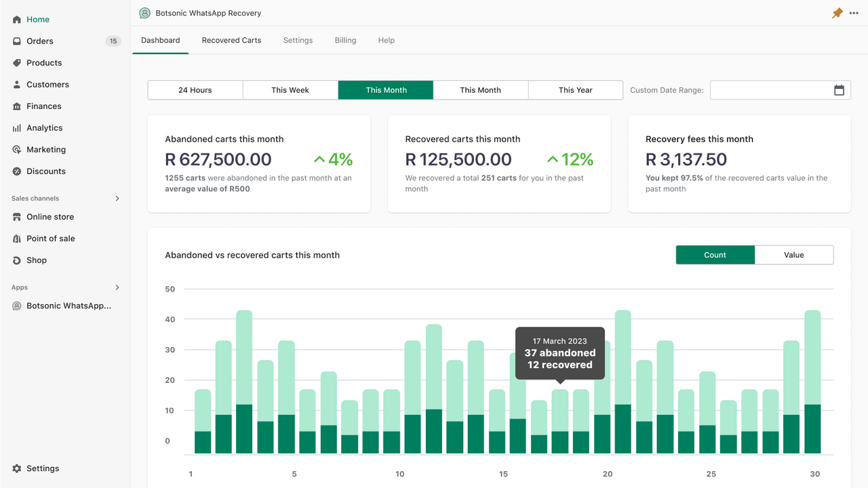Click the Orders inbox icon
Viewport: 868px width, 488px height.
click(17, 41)
